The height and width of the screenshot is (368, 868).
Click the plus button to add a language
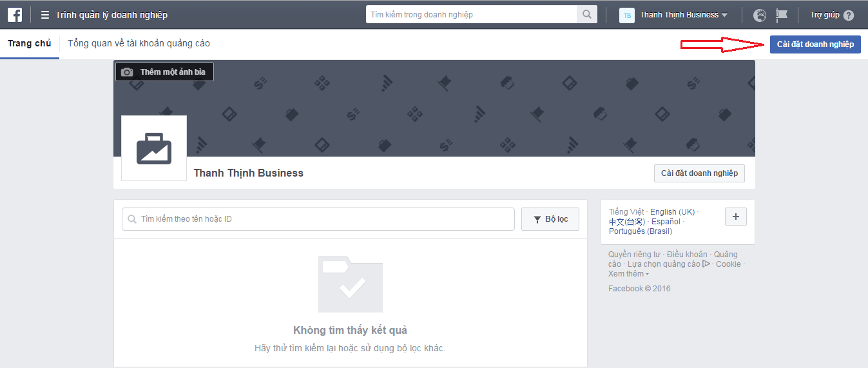[x=736, y=217]
